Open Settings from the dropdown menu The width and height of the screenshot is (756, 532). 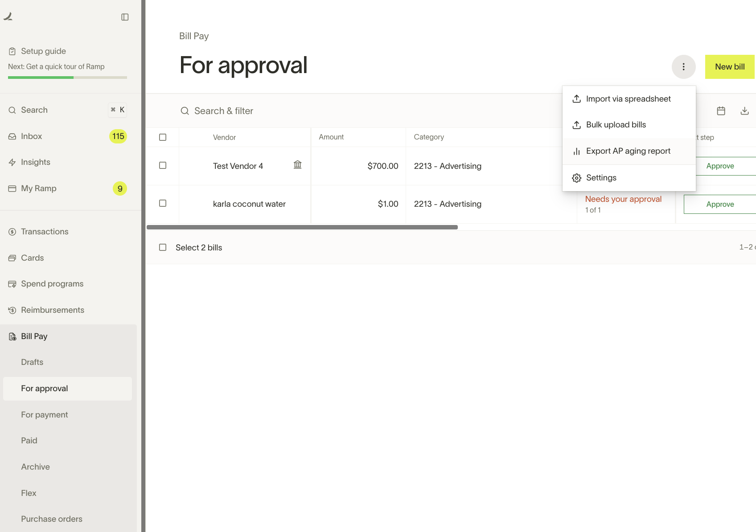point(601,178)
